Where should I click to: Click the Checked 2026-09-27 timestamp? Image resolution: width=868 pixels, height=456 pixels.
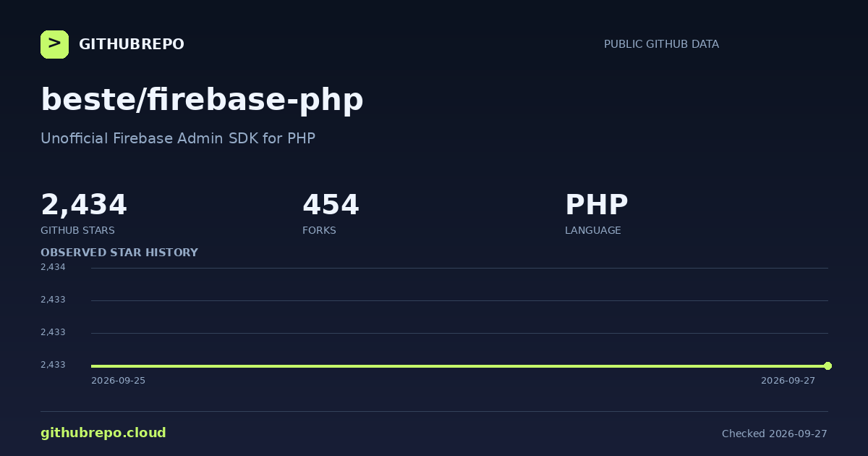click(x=775, y=434)
